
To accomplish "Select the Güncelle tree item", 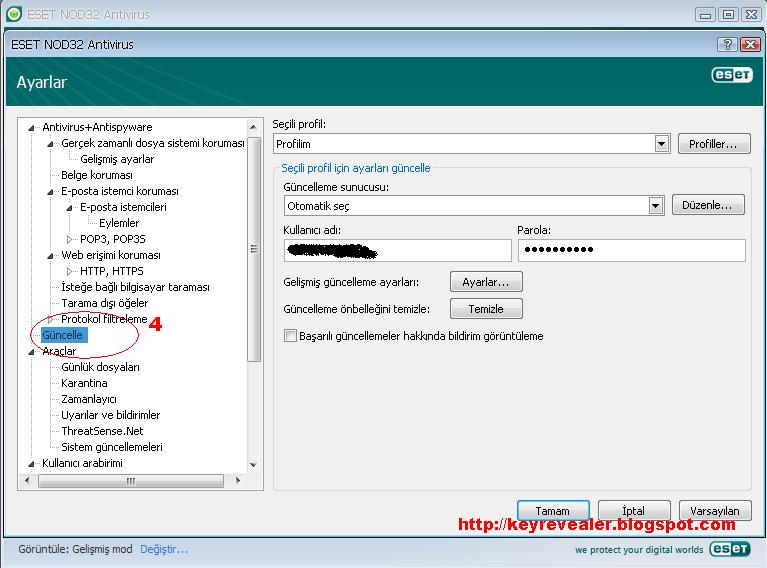I will point(64,335).
